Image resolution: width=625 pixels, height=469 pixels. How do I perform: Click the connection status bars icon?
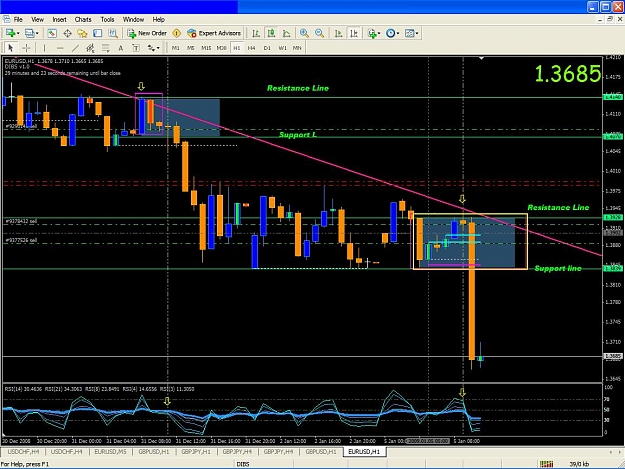[x=546, y=464]
